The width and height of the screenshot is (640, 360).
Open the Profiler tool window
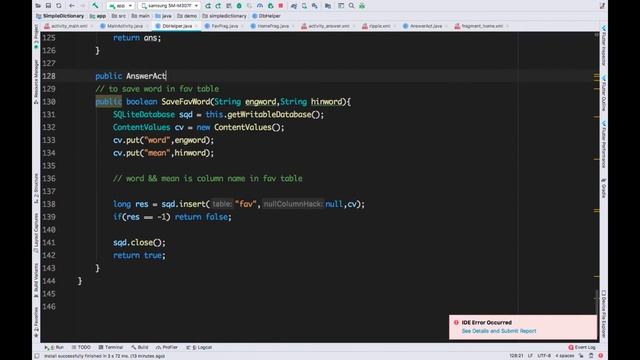tap(167, 347)
